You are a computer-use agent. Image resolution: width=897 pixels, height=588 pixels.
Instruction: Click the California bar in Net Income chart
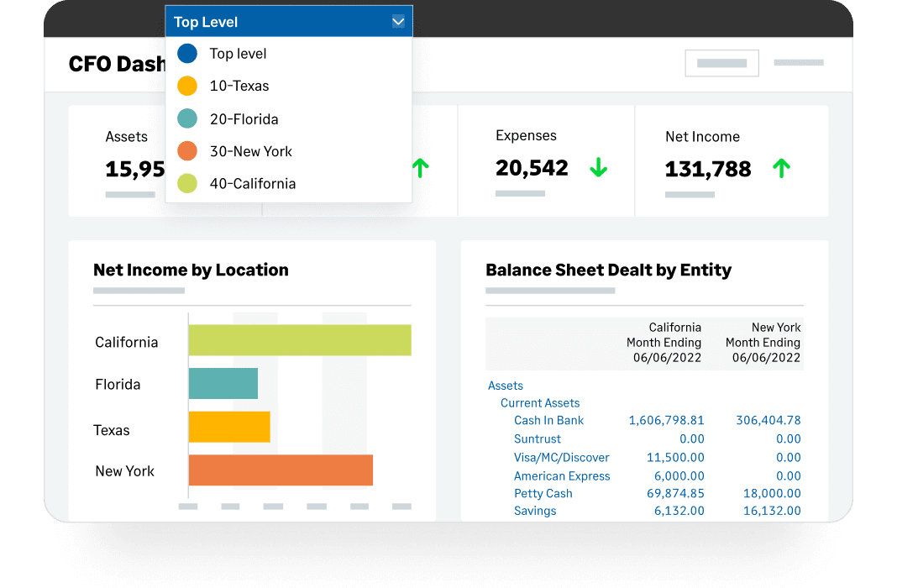click(299, 340)
